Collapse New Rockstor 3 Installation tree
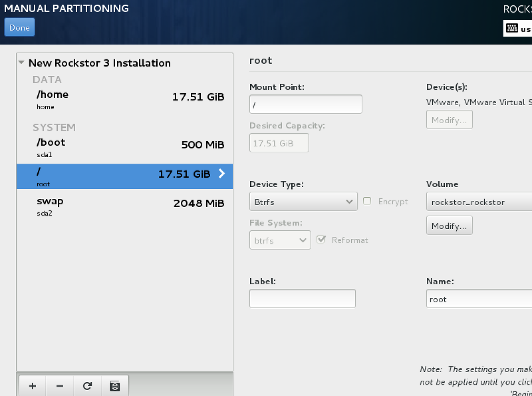This screenshot has height=396, width=532. [x=22, y=62]
